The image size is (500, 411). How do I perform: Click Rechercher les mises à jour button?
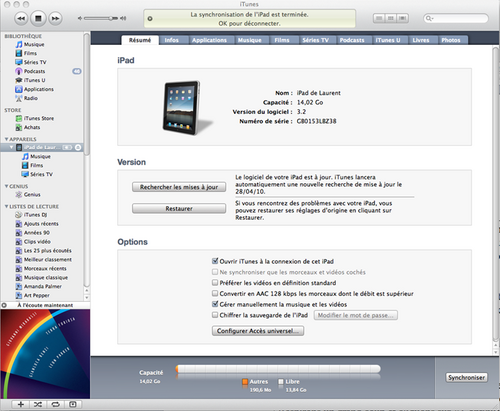(179, 187)
